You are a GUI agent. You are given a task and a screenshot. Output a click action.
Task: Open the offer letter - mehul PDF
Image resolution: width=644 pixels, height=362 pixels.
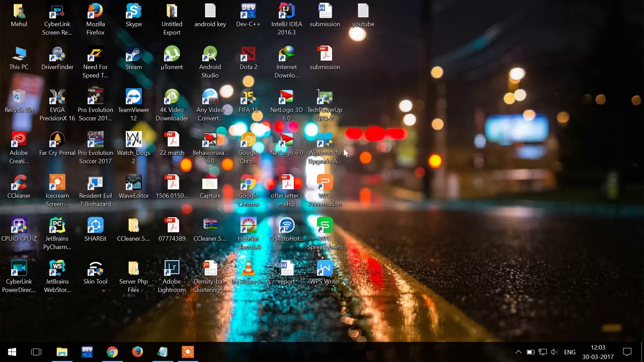pos(286,191)
